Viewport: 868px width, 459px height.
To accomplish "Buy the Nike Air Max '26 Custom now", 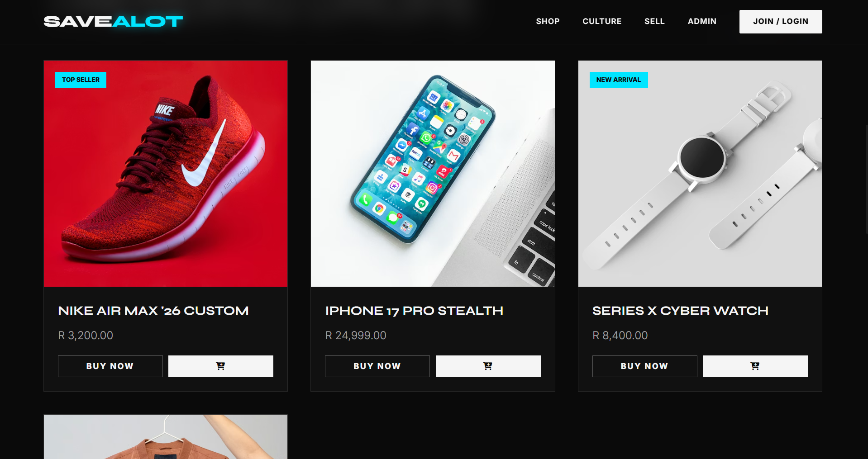I will click(x=110, y=366).
